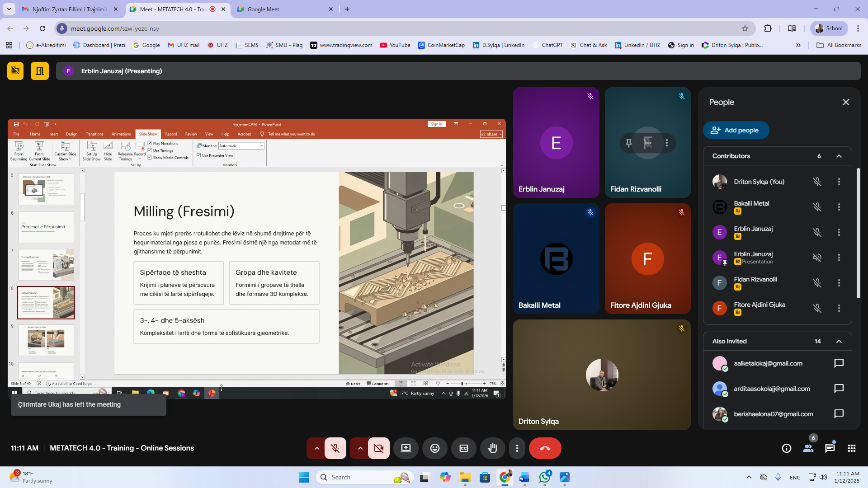868x488 pixels.
Task: Click the present screen share icon
Action: tap(406, 448)
